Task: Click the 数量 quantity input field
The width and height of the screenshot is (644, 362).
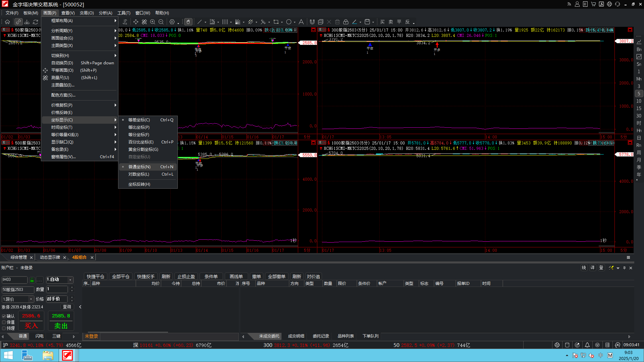Action: click(x=57, y=289)
